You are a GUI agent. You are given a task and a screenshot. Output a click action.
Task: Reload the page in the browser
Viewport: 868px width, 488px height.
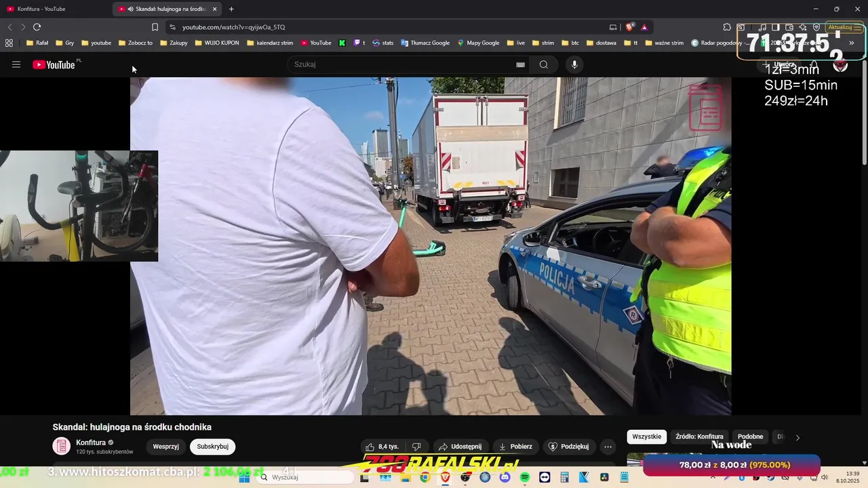pos(37,27)
